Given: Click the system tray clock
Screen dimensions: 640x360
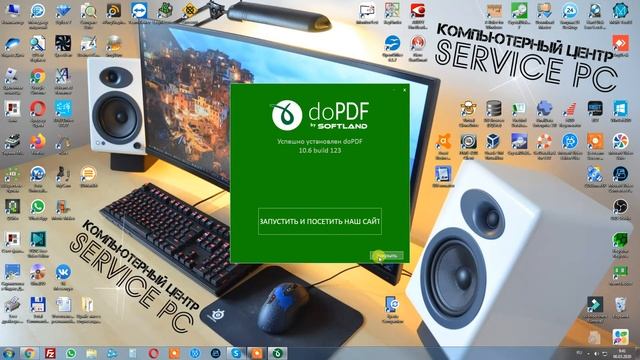Looking at the screenshot, I should 622,353.
